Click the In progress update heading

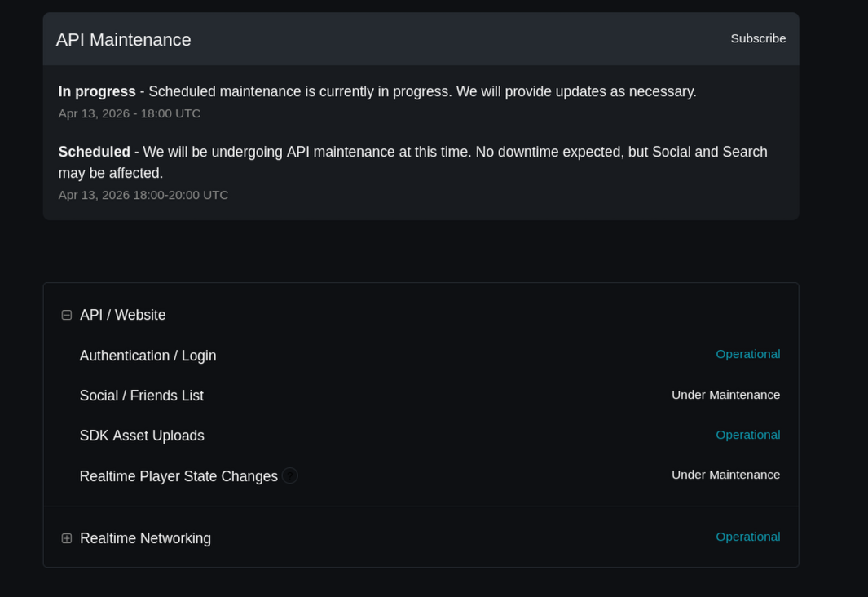pos(97,91)
